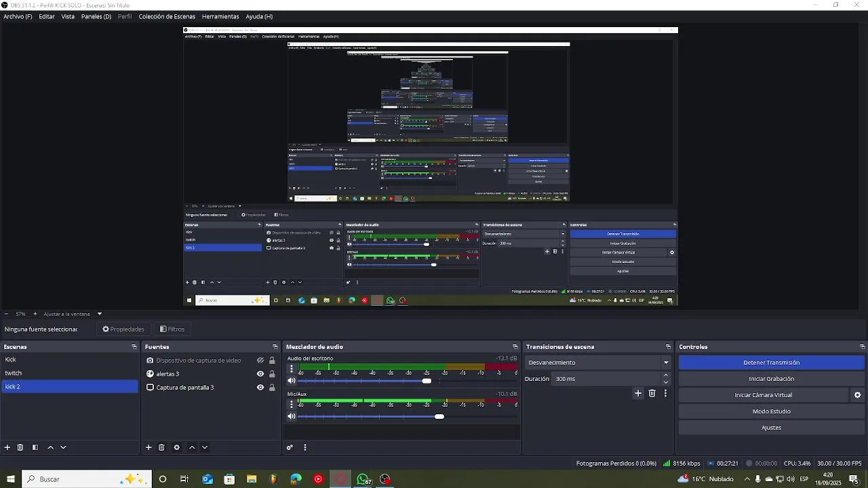Open Archivo (F) menu
Image resolution: width=868 pixels, height=488 pixels.
[18, 16]
